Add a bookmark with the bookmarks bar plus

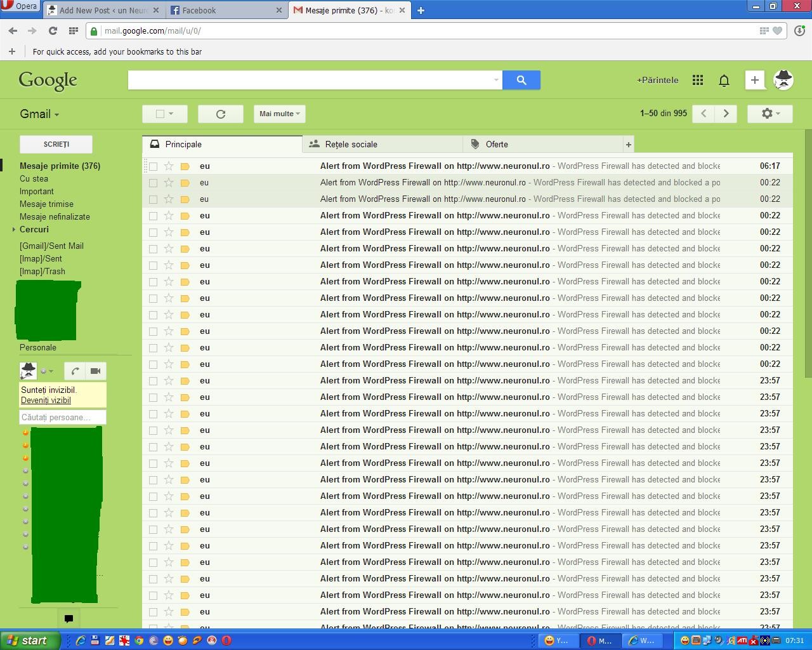pyautogui.click(x=11, y=51)
